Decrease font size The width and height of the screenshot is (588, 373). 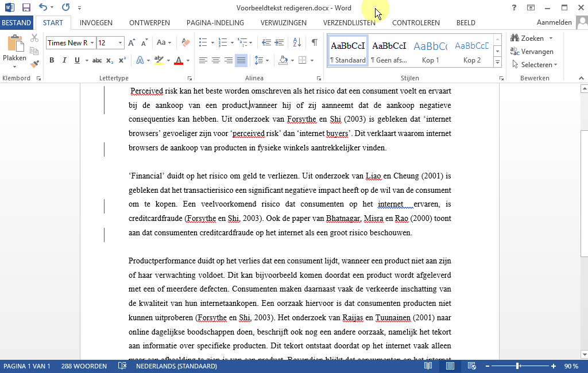pyautogui.click(x=144, y=42)
